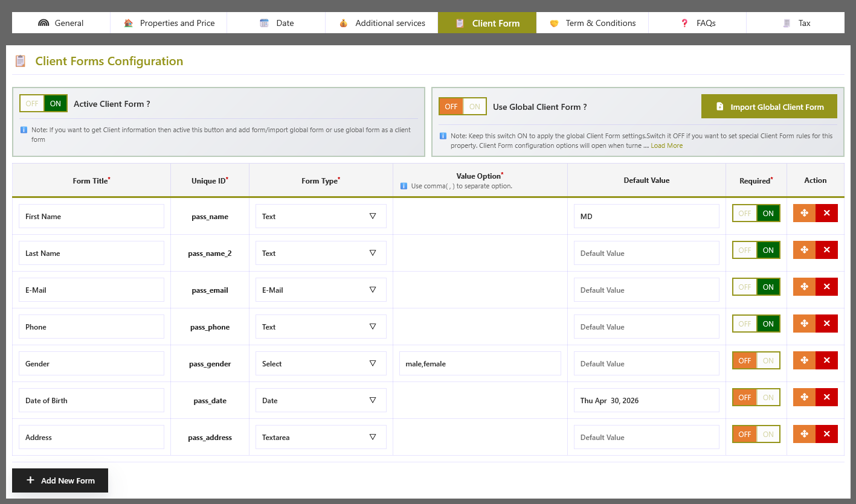Click Default Value field for Last Name
The image size is (856, 504).
pyautogui.click(x=646, y=253)
